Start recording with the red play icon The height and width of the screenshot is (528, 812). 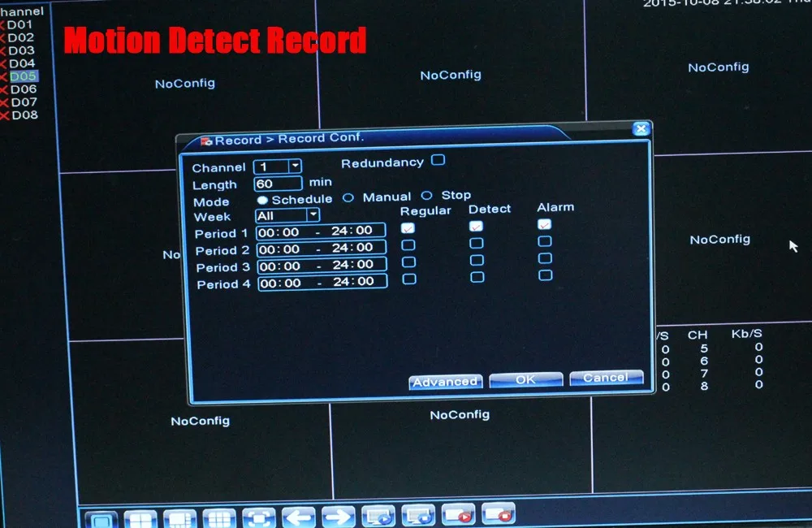458,513
